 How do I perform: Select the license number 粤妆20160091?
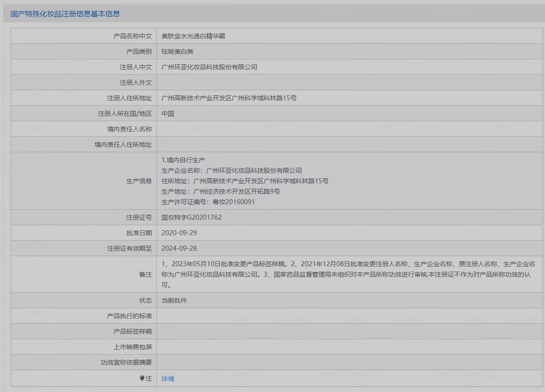point(234,201)
